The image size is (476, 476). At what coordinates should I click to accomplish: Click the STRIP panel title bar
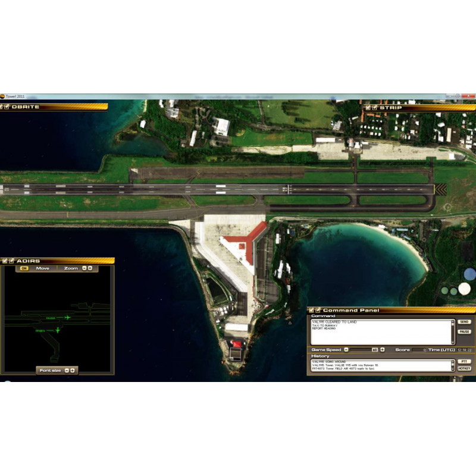point(419,108)
